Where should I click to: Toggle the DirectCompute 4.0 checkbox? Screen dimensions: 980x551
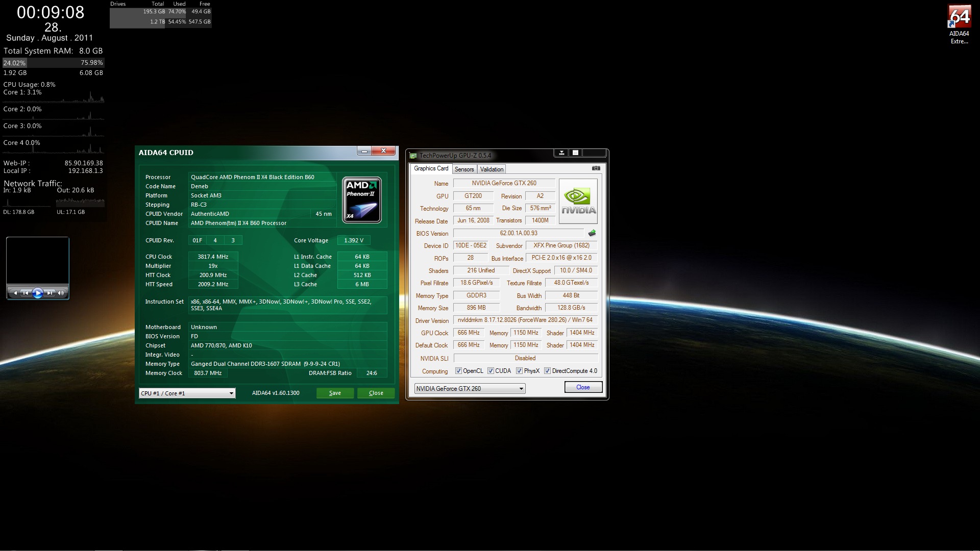[x=547, y=371]
